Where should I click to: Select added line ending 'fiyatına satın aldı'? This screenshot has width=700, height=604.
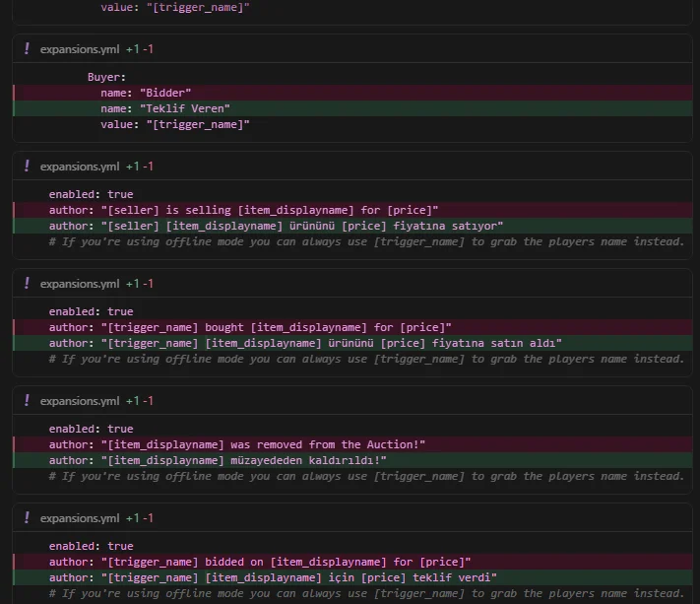(352, 343)
